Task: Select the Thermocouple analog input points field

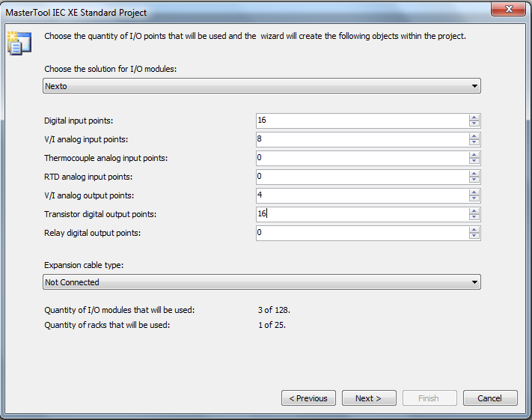Action: coord(362,158)
